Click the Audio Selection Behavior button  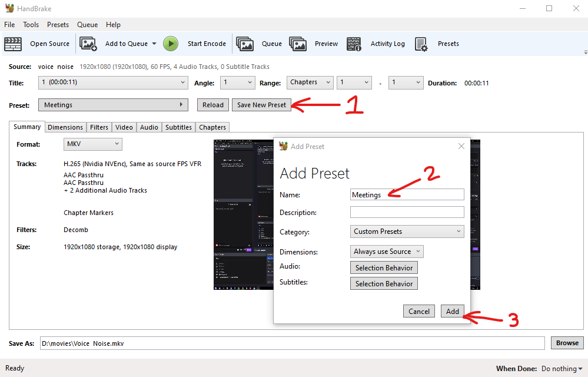coord(384,268)
